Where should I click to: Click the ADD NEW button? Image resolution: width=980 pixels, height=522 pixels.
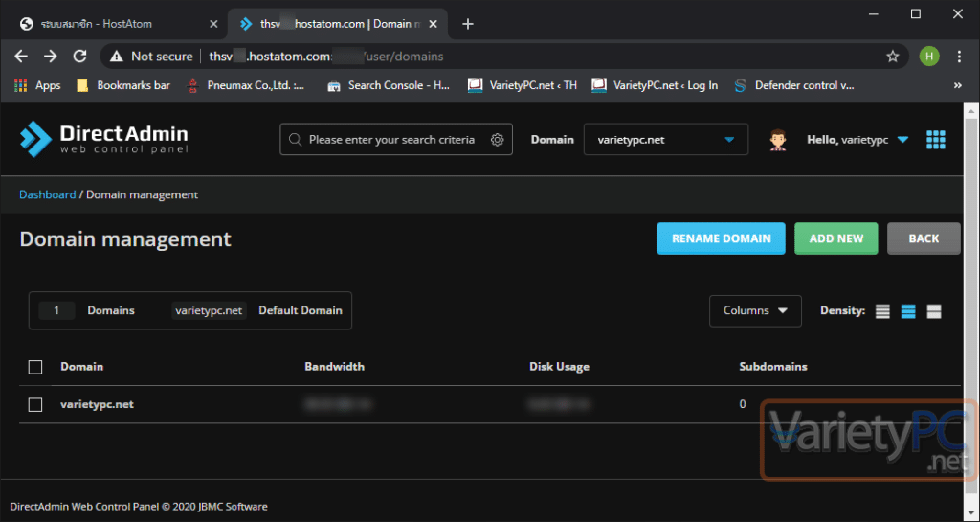click(836, 238)
